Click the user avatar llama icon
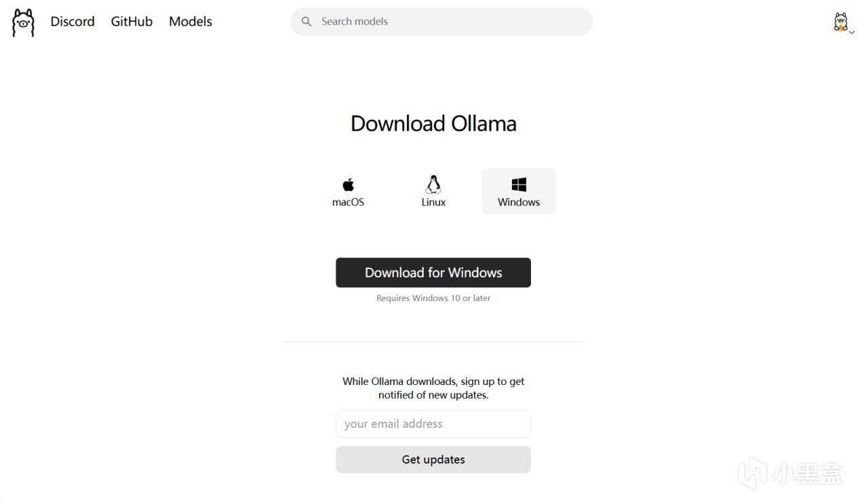The height and width of the screenshot is (503, 868). coord(841,22)
